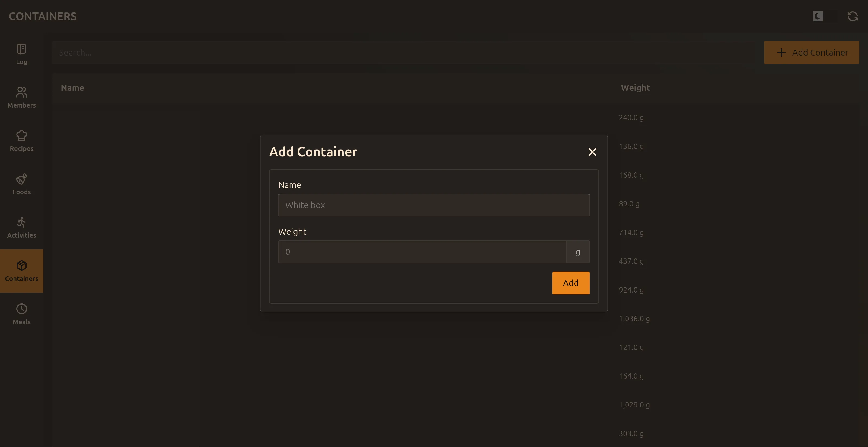
Task: Sort containers by the Name column header
Action: click(x=72, y=88)
